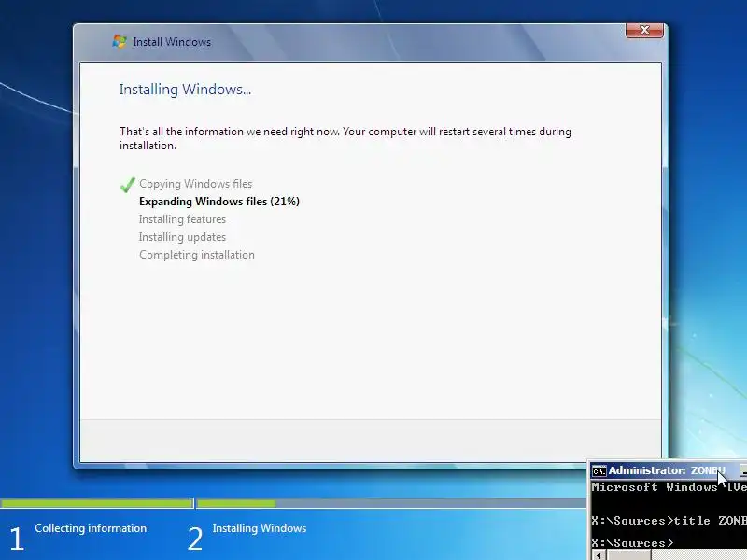Image resolution: width=747 pixels, height=560 pixels.
Task: Click the title ZONE command line in console
Action: click(669, 521)
